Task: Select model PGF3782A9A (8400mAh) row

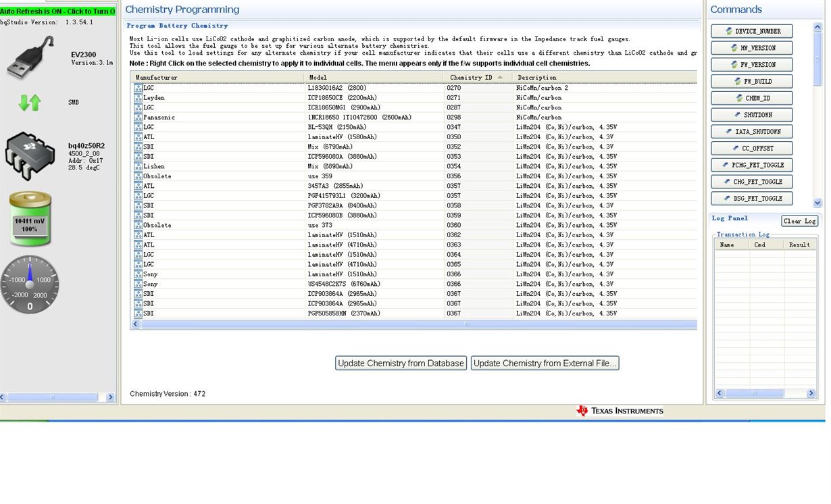Action: 414,205
